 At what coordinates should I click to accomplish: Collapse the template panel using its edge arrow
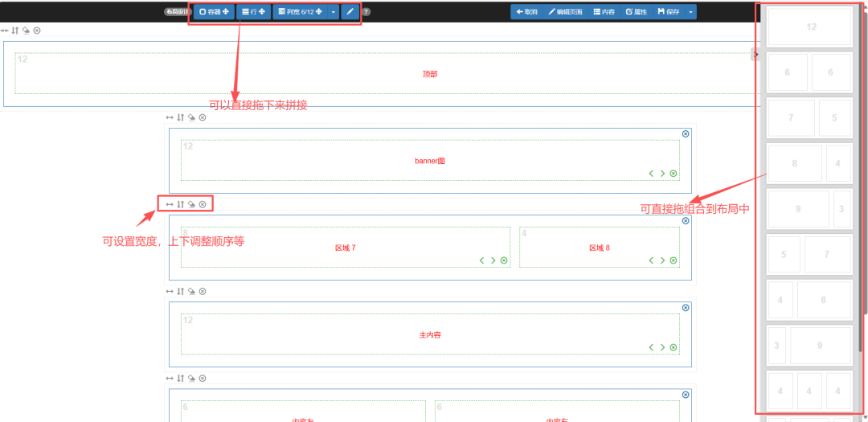pos(755,55)
